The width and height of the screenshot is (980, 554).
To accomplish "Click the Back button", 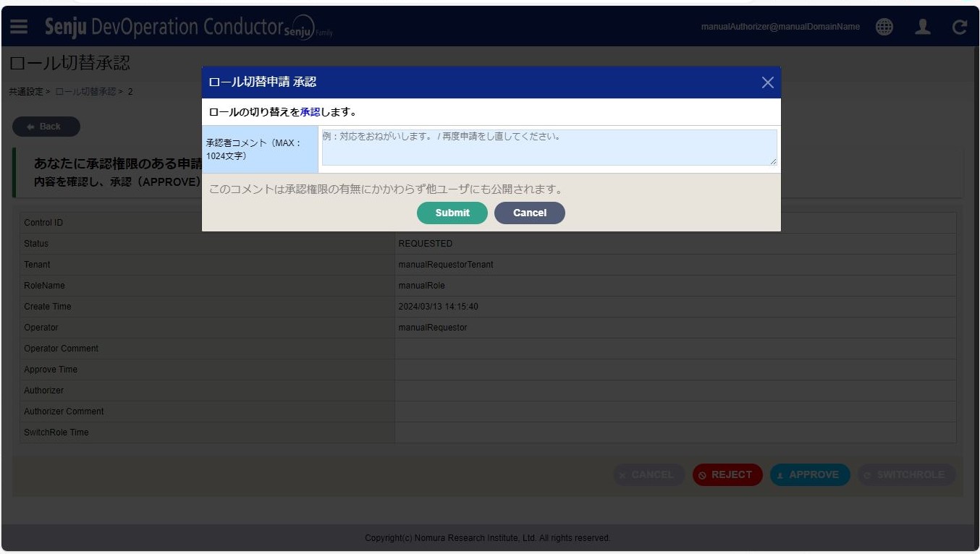I will click(46, 127).
